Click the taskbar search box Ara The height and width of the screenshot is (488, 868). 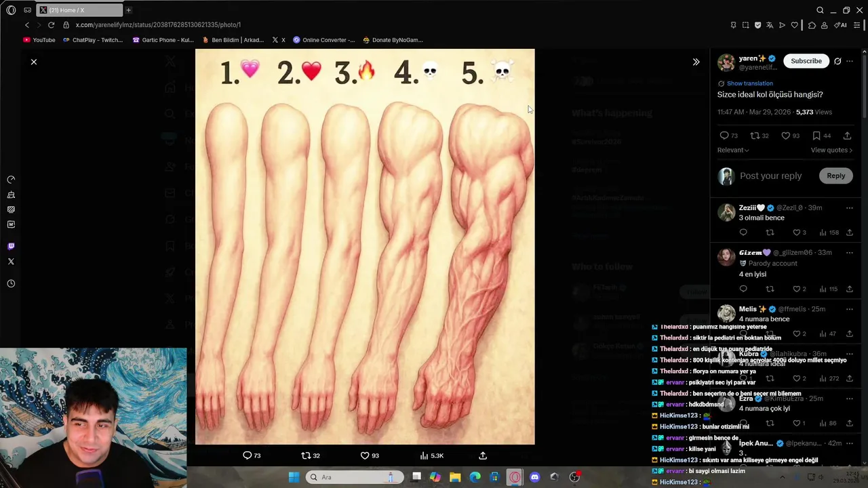point(355,477)
